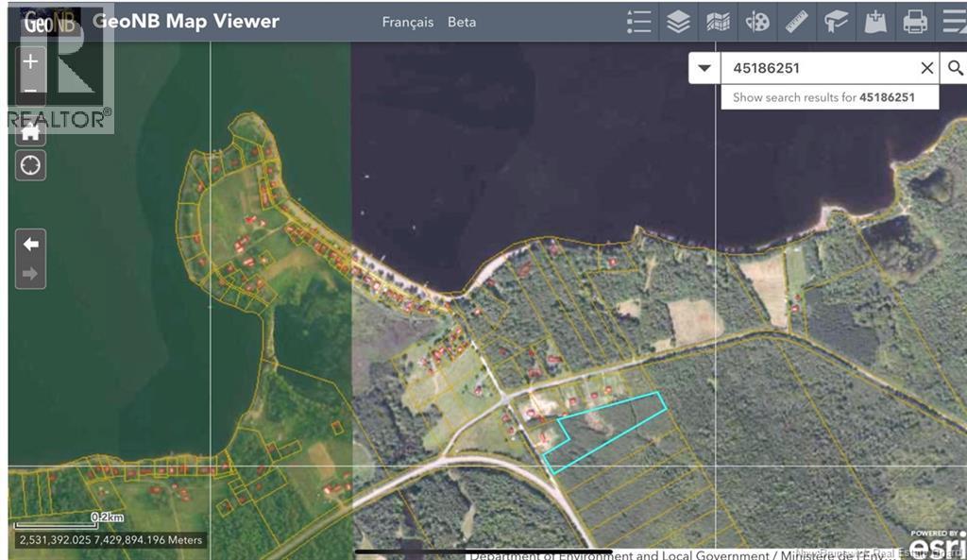Open the Basemap Gallery map icon
Image resolution: width=967 pixels, height=560 pixels.
pos(718,21)
